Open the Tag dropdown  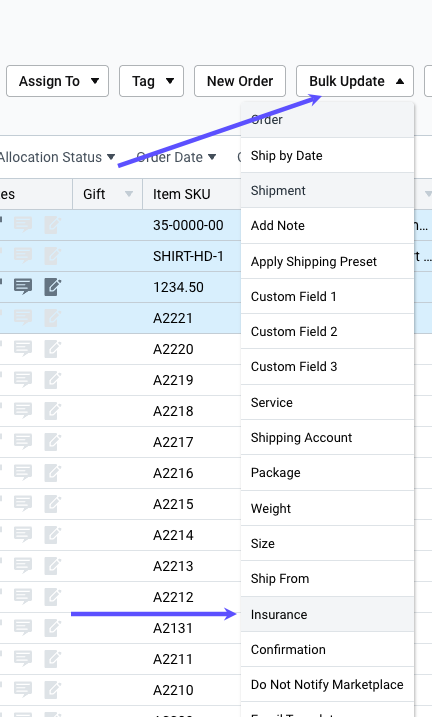[x=151, y=81]
